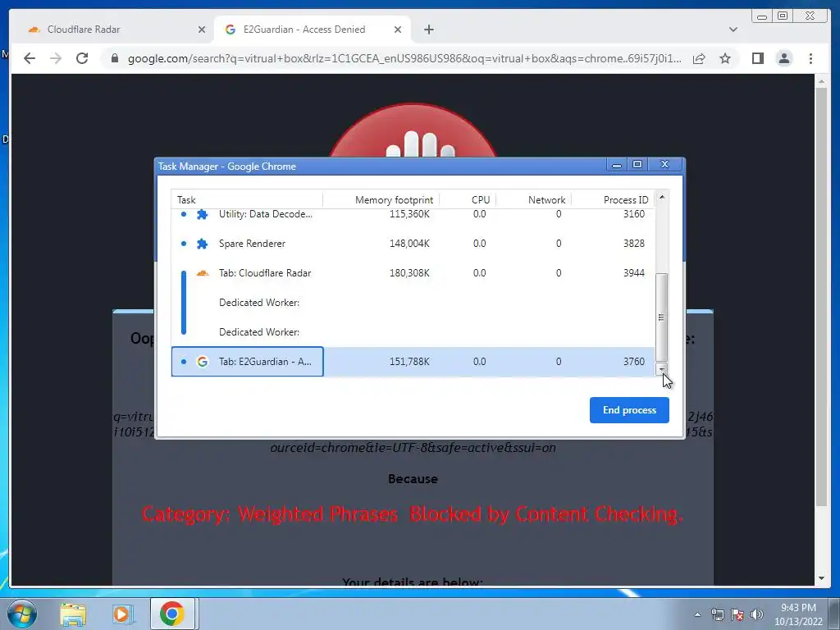Select the Tab: Cloudflare Radar task row

(x=413, y=272)
